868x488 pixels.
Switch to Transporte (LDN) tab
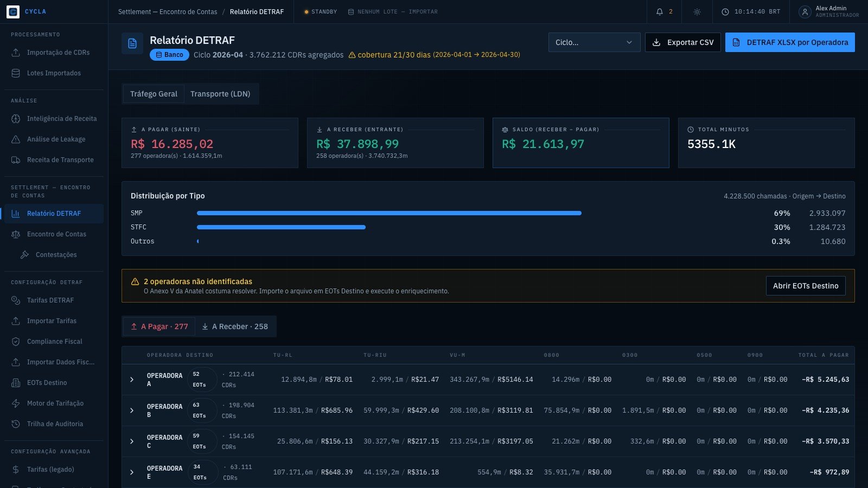point(220,94)
